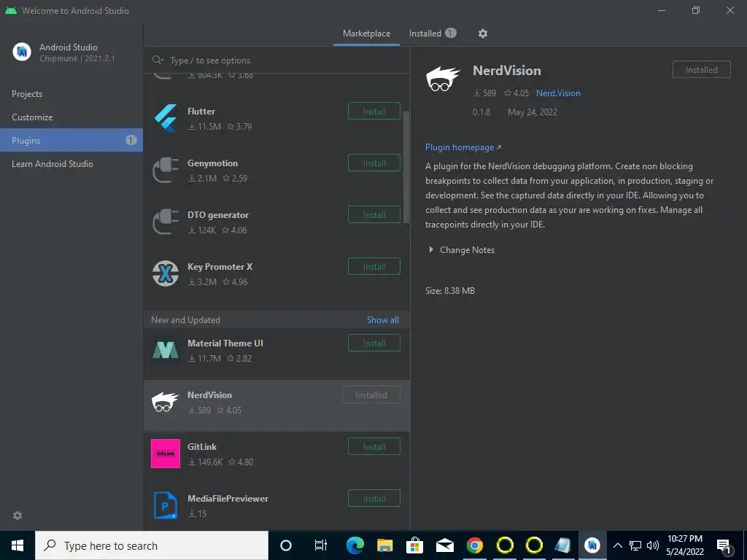Viewport: 747px width, 560px height.
Task: Click the Flutter plugin logo icon
Action: pos(166,118)
